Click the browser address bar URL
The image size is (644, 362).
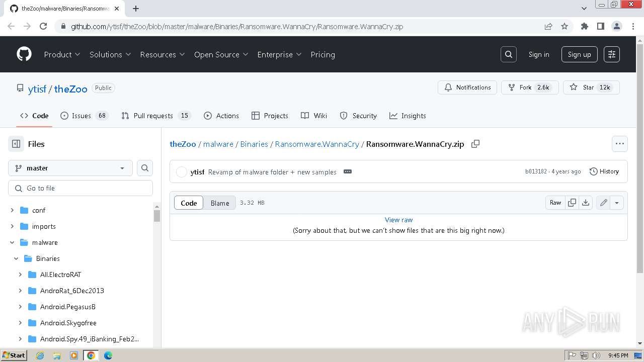point(237,26)
